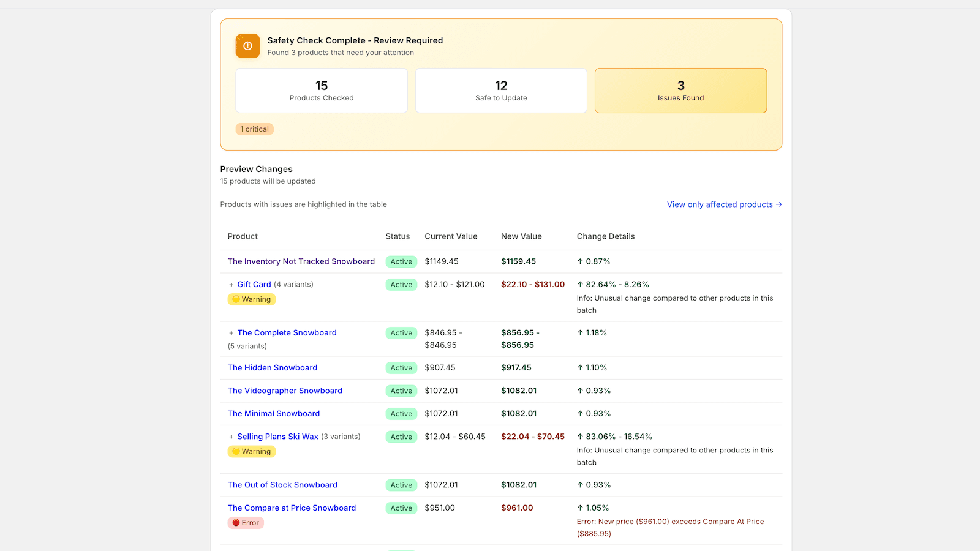Open The Videographer Snowboard link
This screenshot has height=551, width=980.
pyautogui.click(x=285, y=391)
